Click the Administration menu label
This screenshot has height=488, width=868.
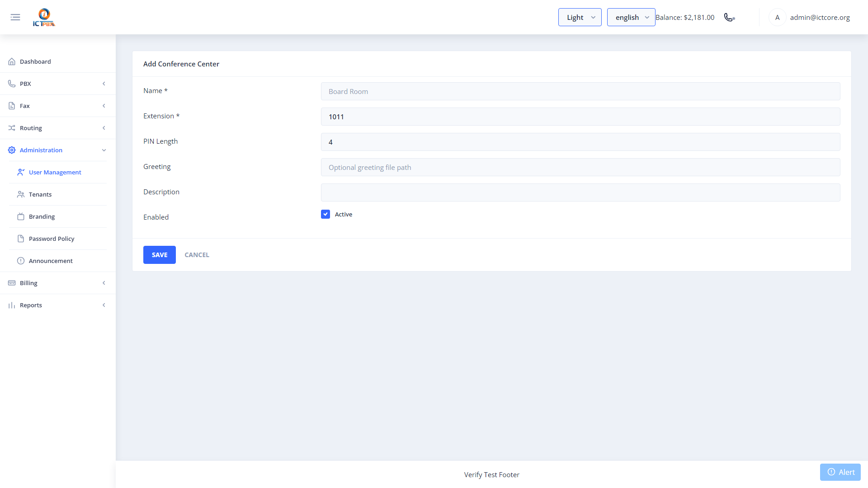[41, 150]
